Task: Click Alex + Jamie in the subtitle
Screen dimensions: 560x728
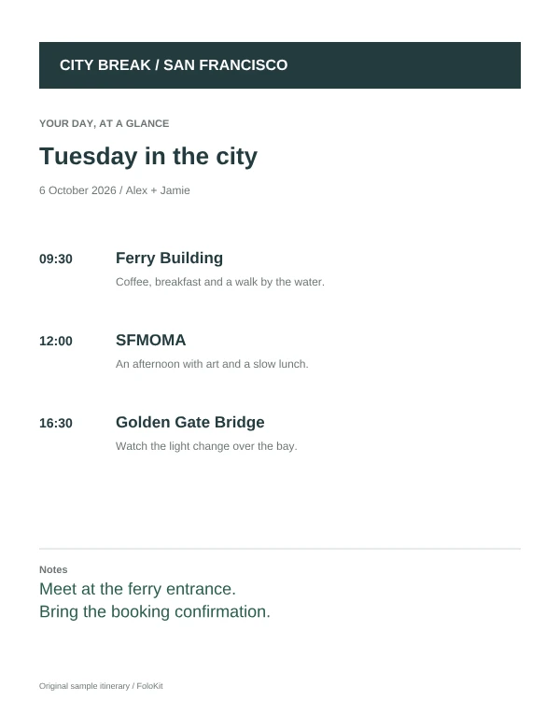Action: pos(158,190)
